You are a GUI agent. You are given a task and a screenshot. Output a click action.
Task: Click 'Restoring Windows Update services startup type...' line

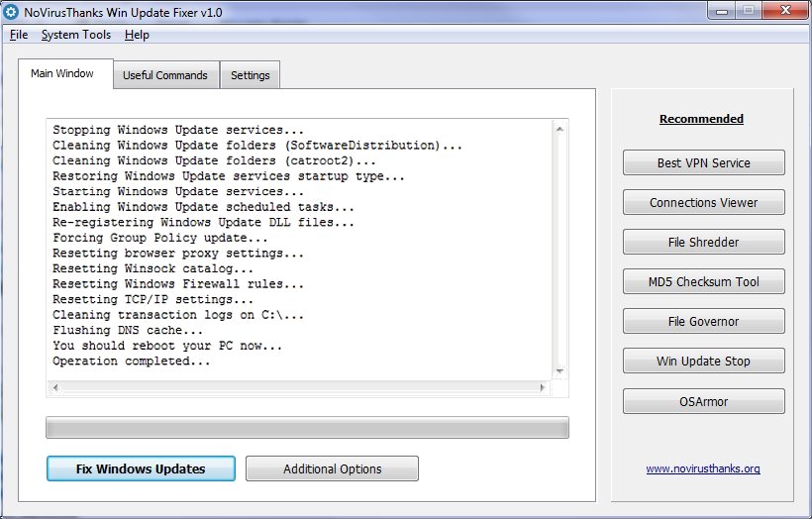(229, 176)
